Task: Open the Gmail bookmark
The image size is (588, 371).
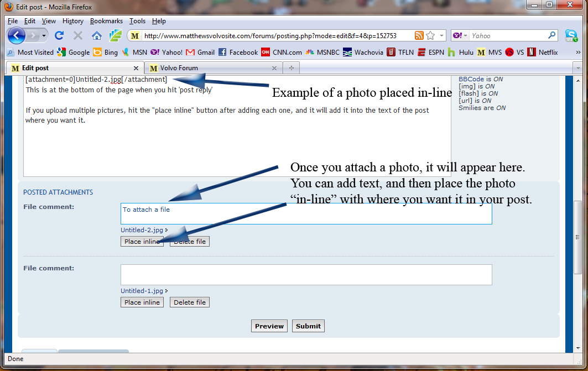Action: click(x=200, y=53)
